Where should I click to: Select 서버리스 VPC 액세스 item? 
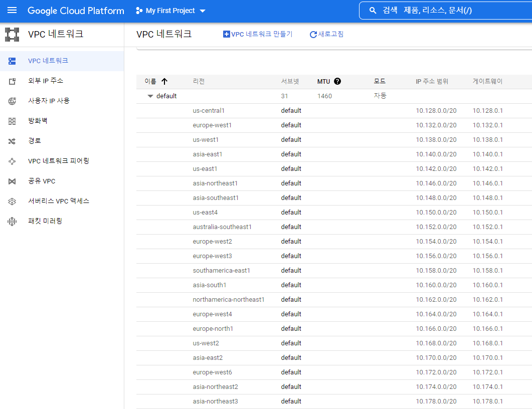click(62, 201)
